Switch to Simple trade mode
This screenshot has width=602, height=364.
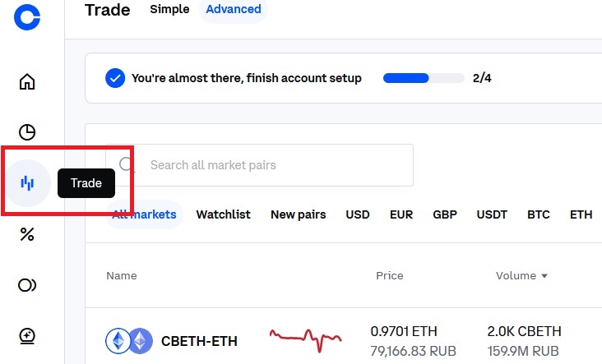point(169,9)
